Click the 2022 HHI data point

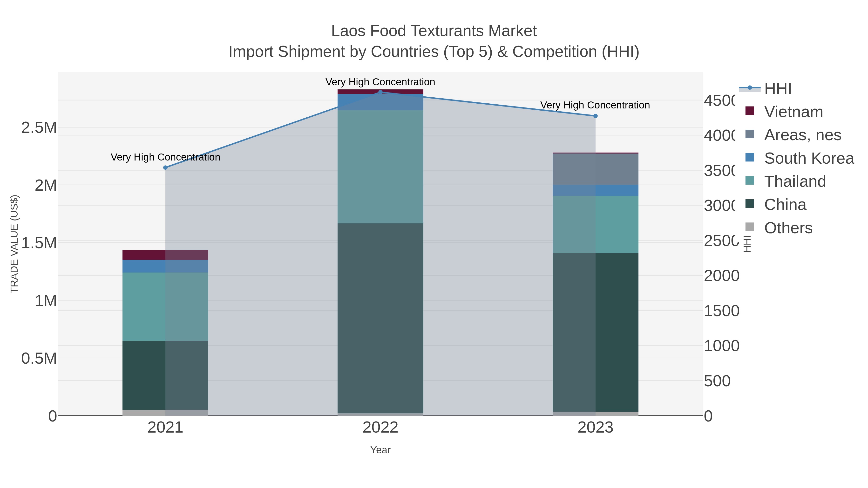(x=380, y=92)
